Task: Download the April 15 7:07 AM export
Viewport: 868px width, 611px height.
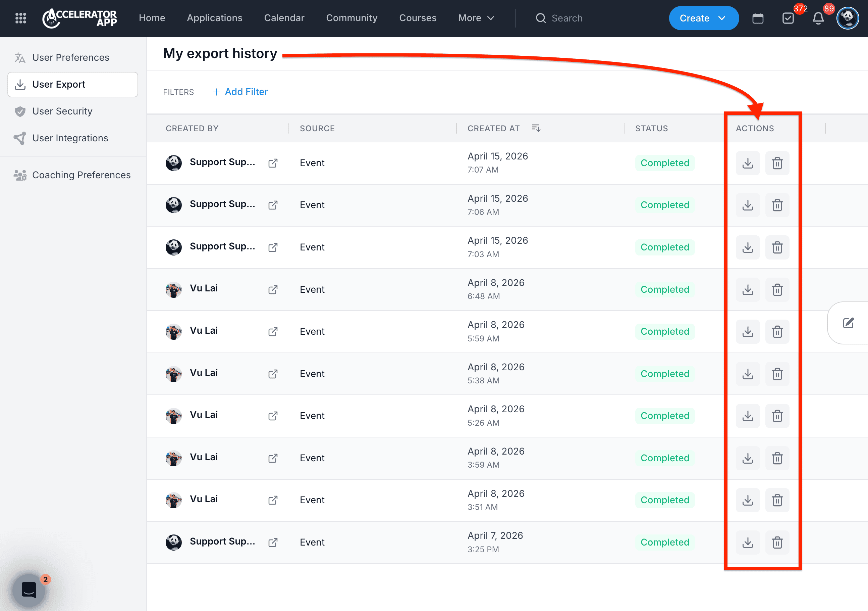Action: (747, 163)
